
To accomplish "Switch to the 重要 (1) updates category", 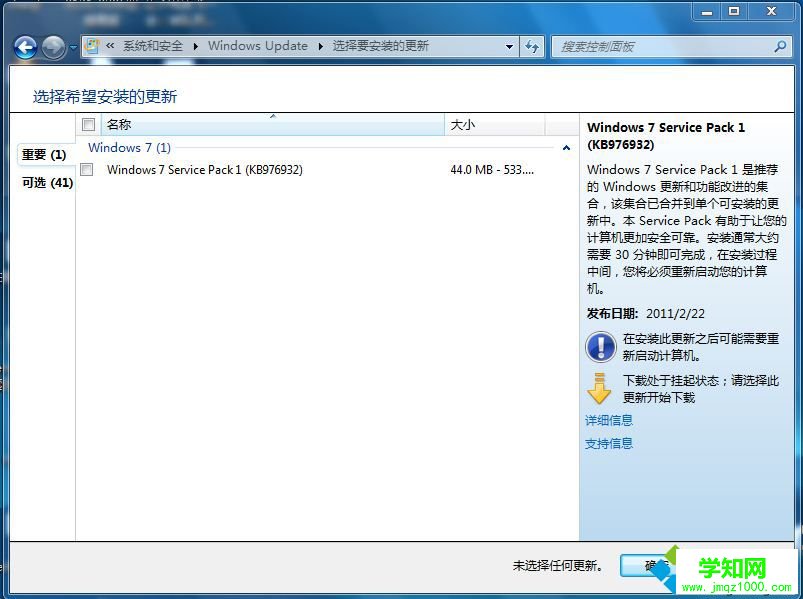I will click(x=43, y=155).
